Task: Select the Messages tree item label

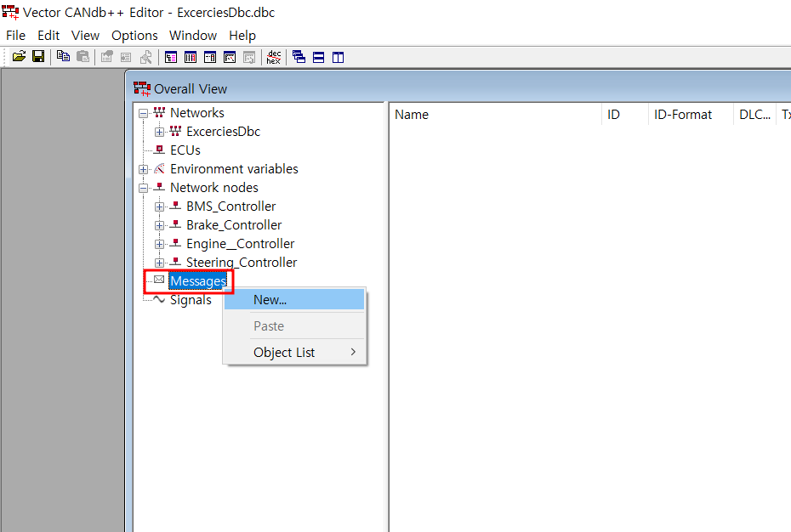Action: [198, 281]
